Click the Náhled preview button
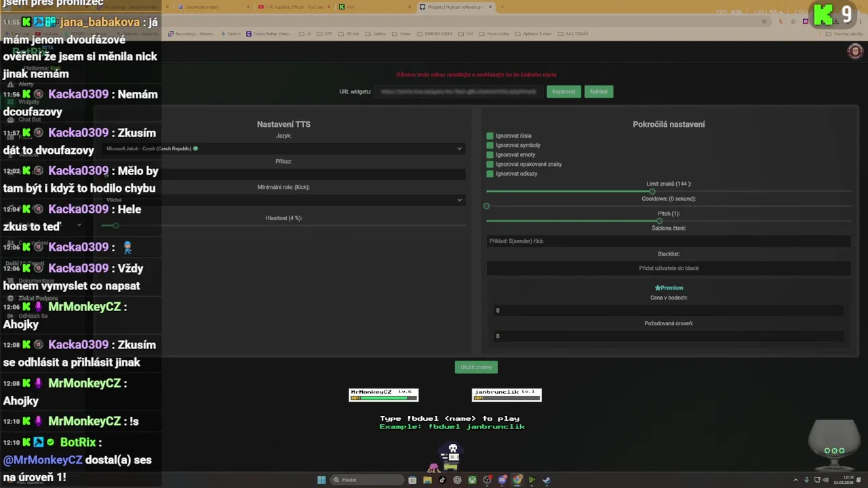The width and height of the screenshot is (868, 488). (x=599, y=91)
